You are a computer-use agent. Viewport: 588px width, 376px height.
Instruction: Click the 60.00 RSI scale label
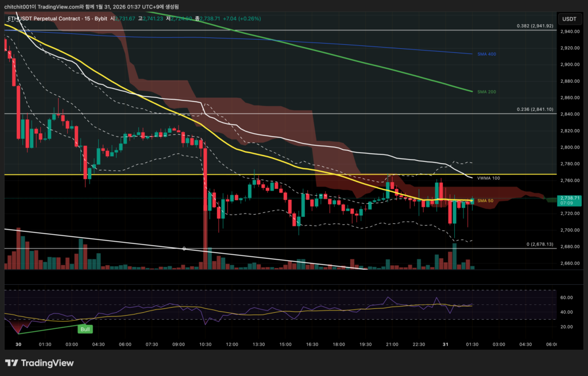567,297
